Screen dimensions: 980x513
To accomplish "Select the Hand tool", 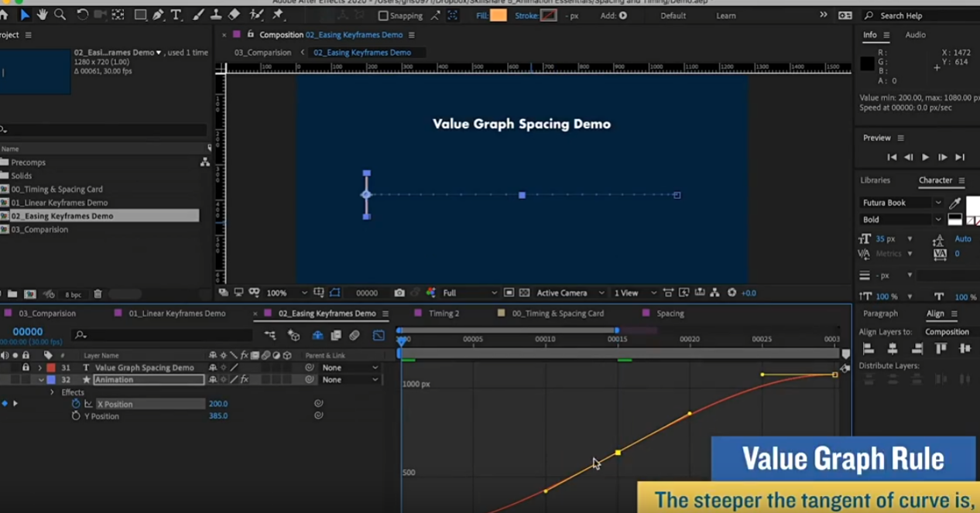I will coord(42,15).
